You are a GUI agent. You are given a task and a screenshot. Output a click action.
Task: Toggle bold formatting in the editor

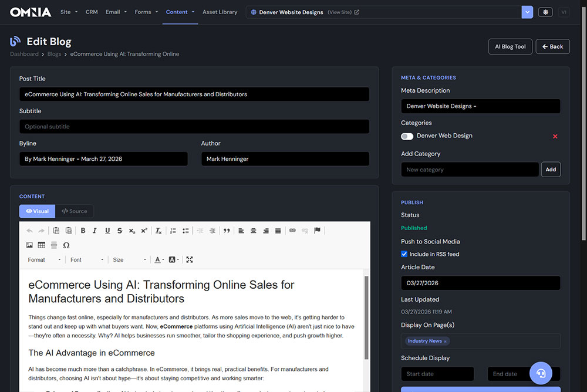pos(83,230)
